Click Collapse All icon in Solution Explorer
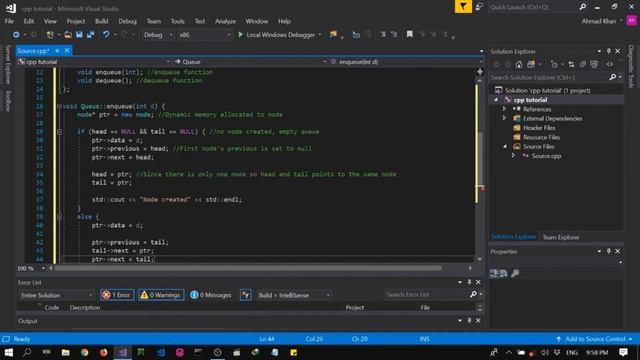 (x=583, y=64)
